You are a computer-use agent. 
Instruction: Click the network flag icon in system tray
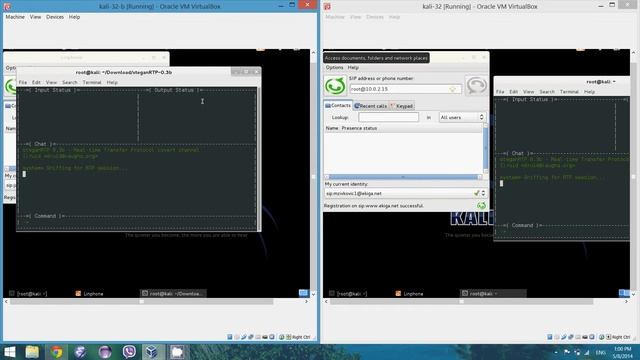567,352
